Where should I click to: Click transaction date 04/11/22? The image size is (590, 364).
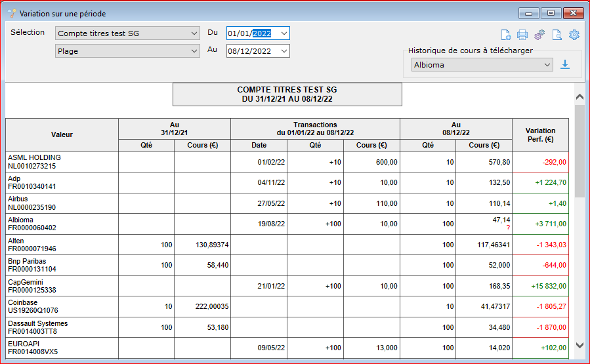pyautogui.click(x=271, y=182)
